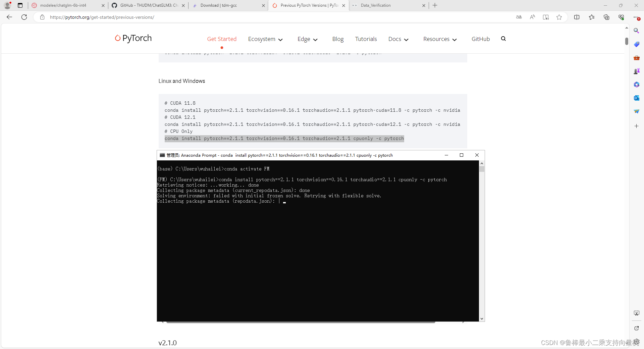The height and width of the screenshot is (349, 644).
Task: Open browser essentials heart icon
Action: click(621, 17)
